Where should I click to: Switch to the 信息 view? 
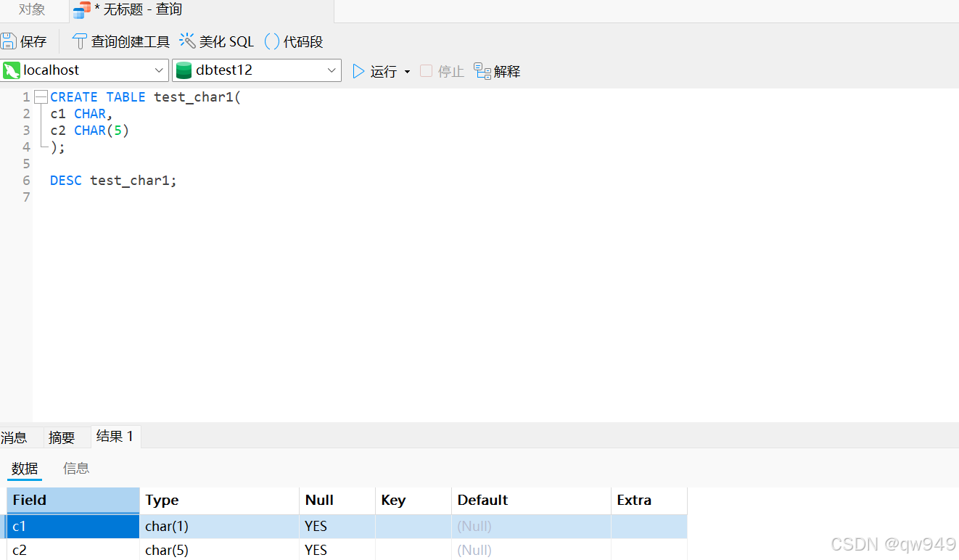76,468
